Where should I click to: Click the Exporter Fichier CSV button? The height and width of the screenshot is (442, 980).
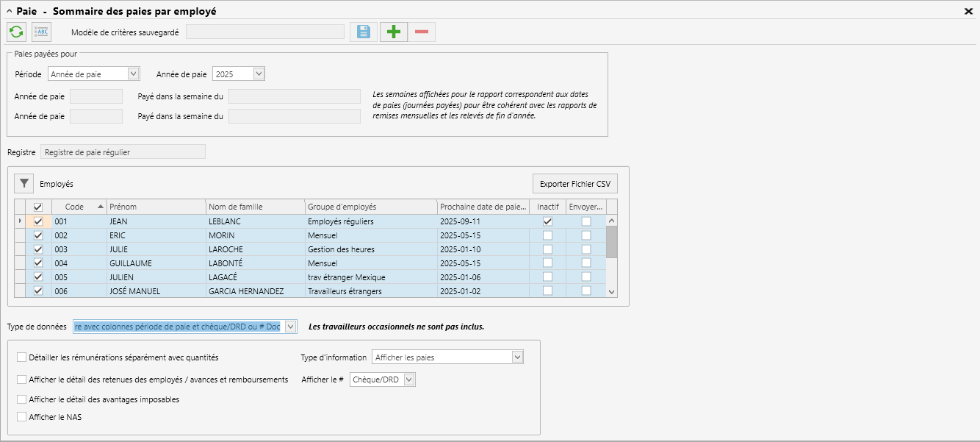[575, 184]
